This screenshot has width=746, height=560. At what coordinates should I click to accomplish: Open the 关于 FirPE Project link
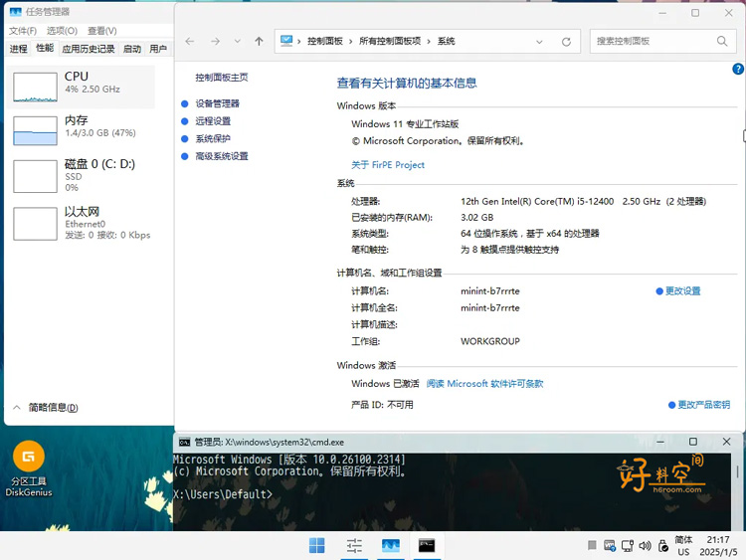pyautogui.click(x=388, y=165)
